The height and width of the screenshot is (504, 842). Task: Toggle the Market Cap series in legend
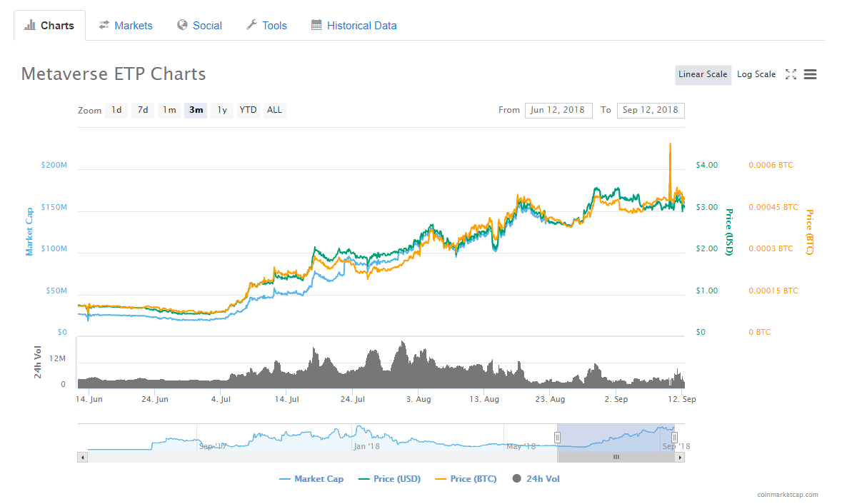point(311,479)
